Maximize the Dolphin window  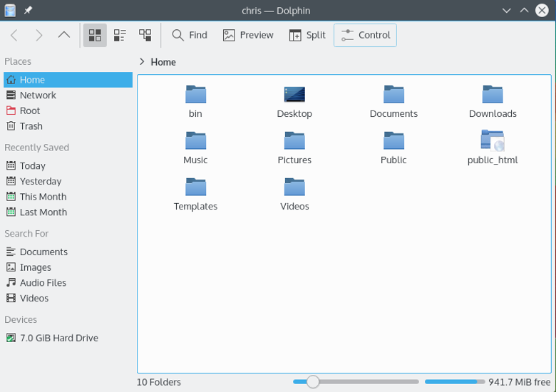[x=524, y=11]
